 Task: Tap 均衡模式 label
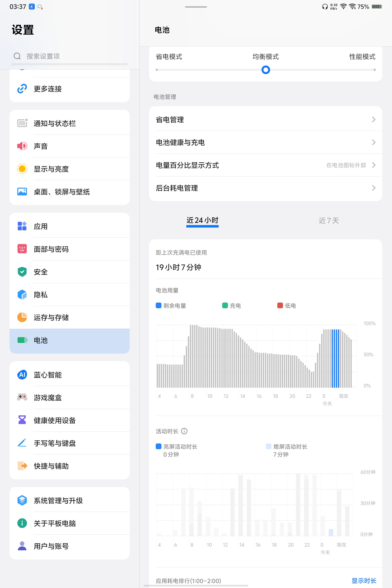pos(266,57)
